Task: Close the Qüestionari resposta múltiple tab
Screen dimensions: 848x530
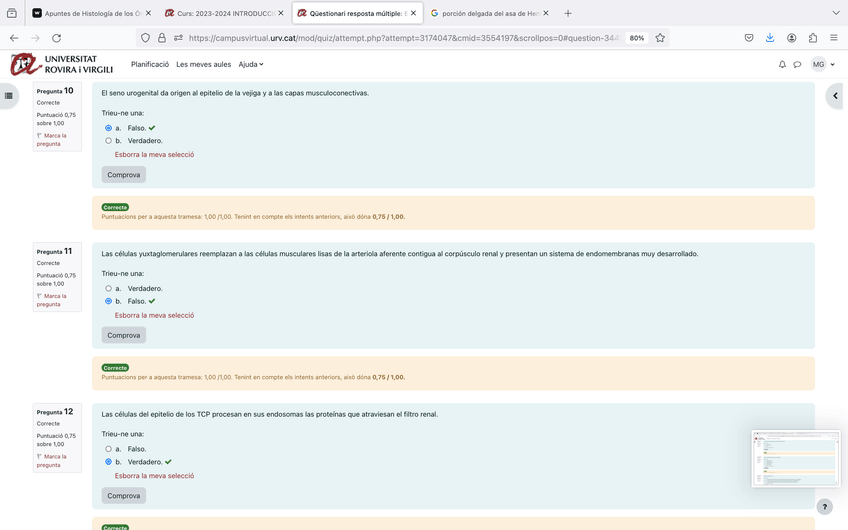Action: (x=413, y=13)
